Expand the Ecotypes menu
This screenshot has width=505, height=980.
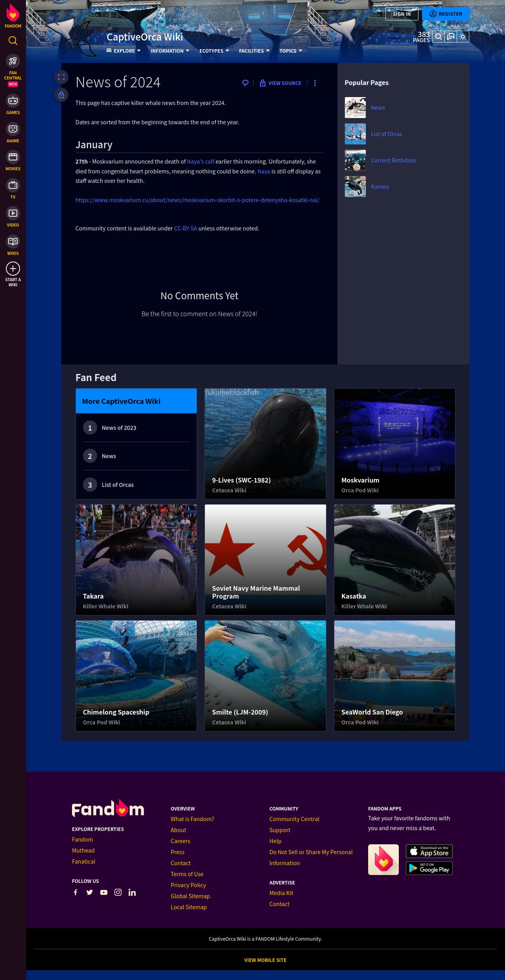coord(214,51)
